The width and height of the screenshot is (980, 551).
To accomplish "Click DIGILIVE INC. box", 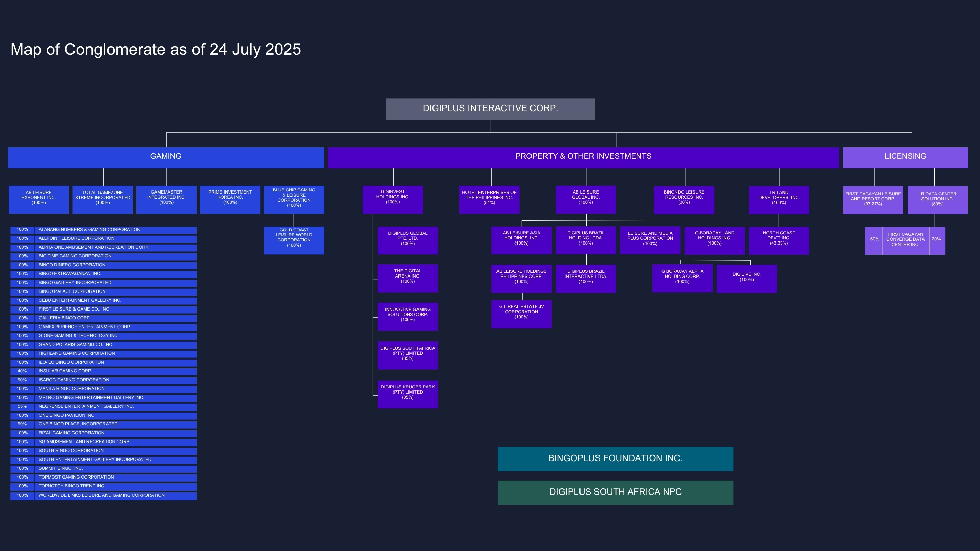I will click(747, 278).
